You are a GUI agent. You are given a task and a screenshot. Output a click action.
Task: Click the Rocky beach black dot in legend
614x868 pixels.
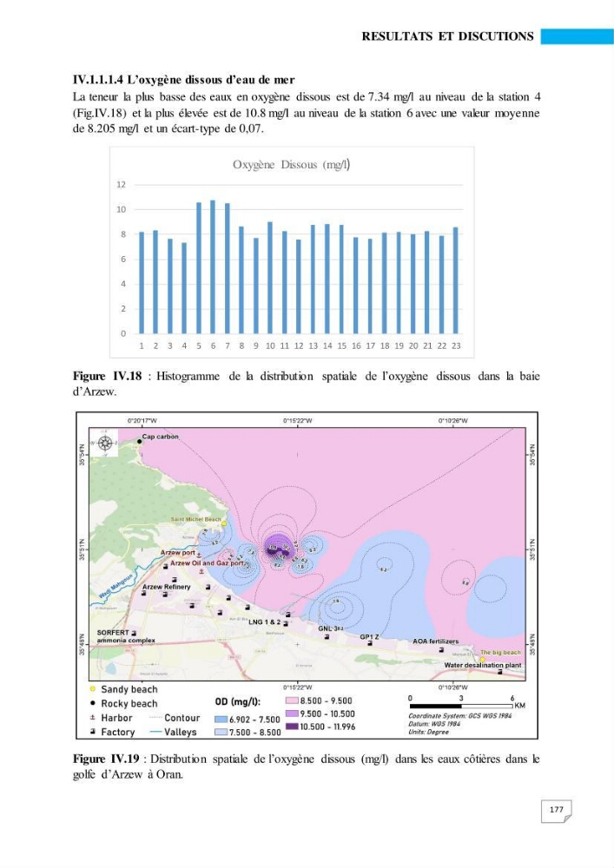[92, 704]
